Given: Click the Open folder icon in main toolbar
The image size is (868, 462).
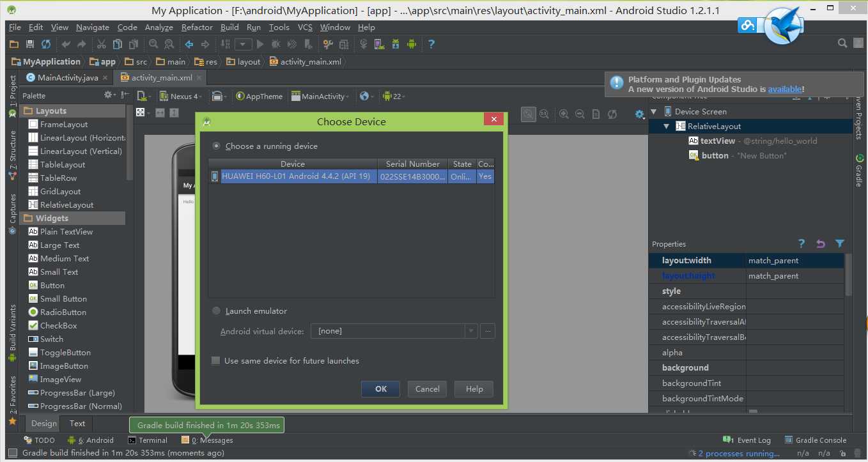Looking at the screenshot, I should pyautogui.click(x=14, y=44).
